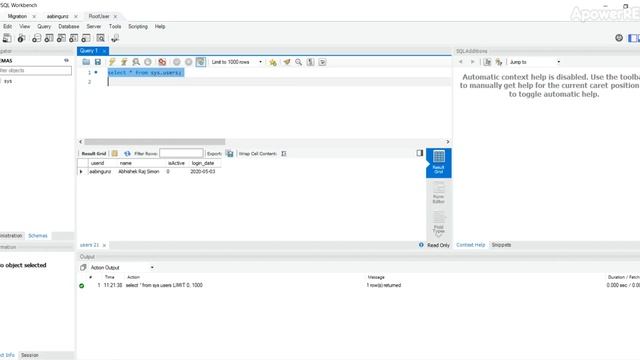Click the login_date column header

203,163
